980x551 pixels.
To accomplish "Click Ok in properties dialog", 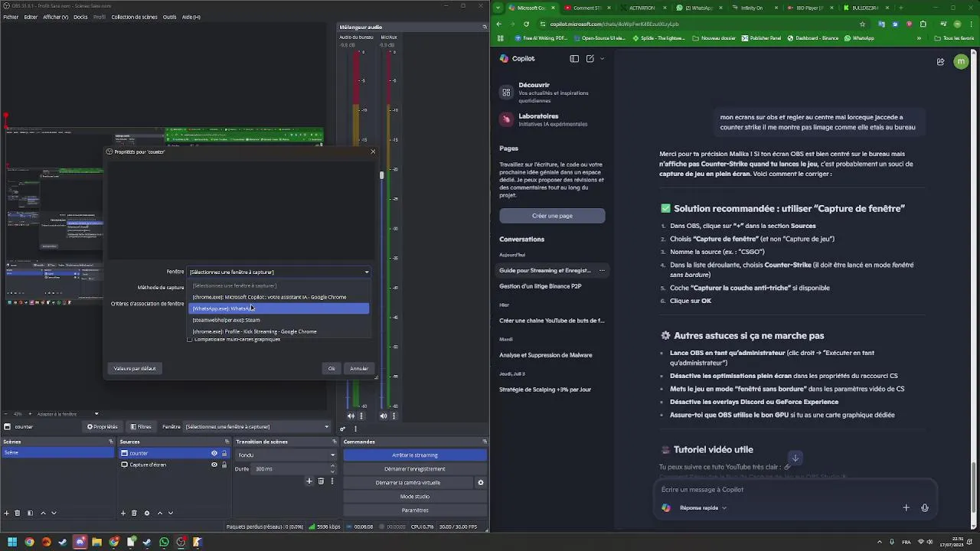I will (332, 369).
